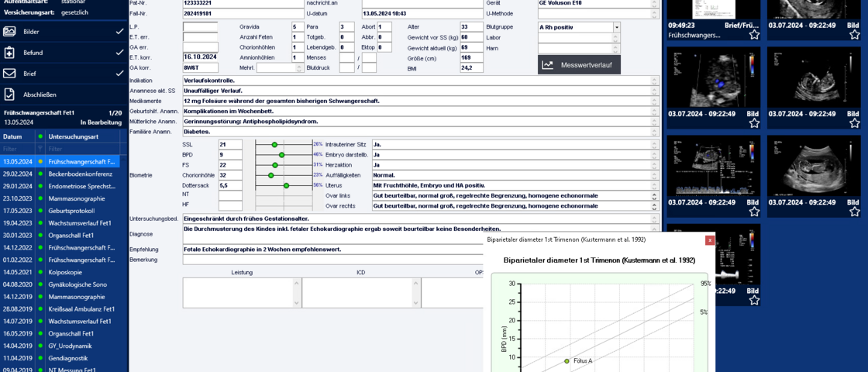Screen dimensions: 868x372
Task: Star the Doppler spectrum waveform image
Action: tap(754, 212)
